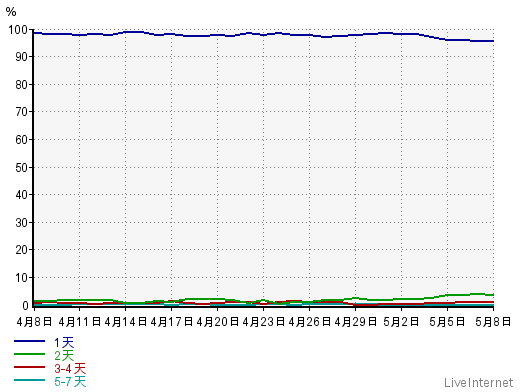Screen dimensions: 520x392
Task: Click the 5月8日 date axis label
Action: 493,322
